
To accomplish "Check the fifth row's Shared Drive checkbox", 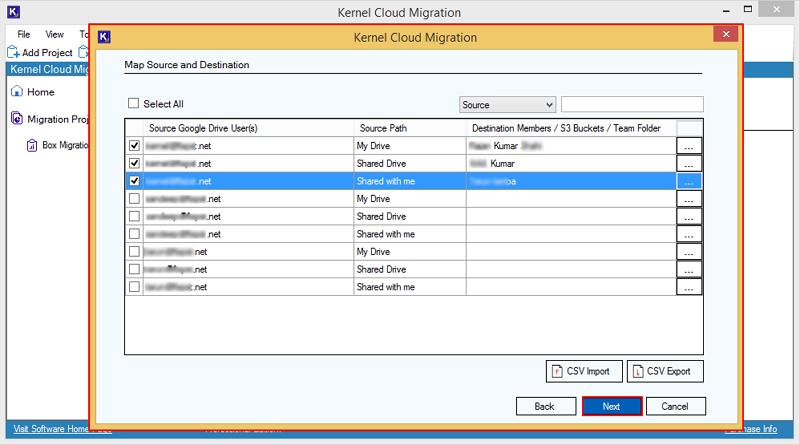I will click(x=134, y=216).
